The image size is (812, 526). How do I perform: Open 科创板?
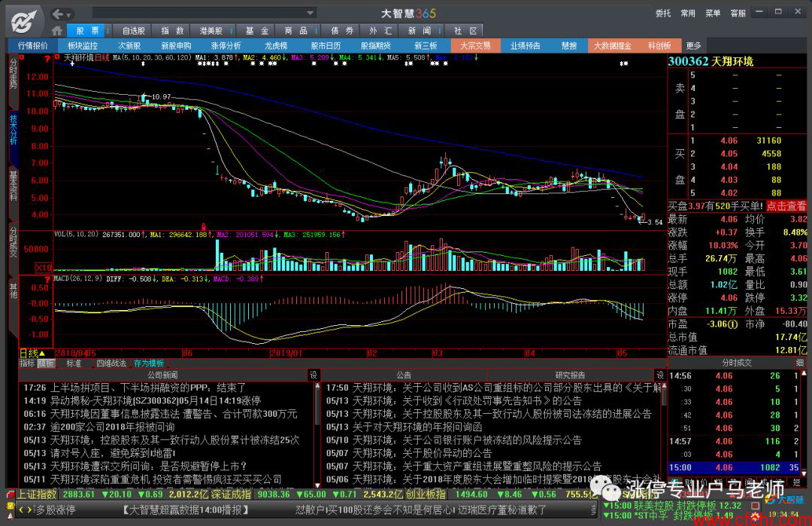tap(659, 46)
